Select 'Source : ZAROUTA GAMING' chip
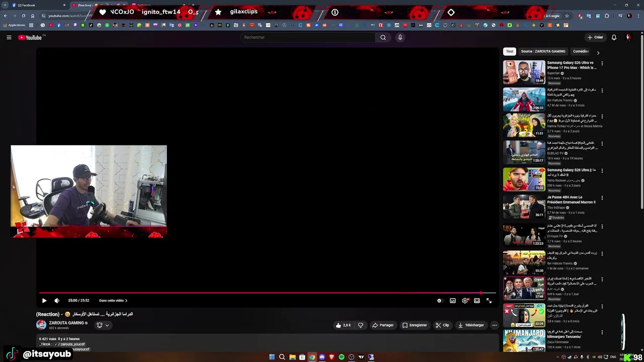The height and width of the screenshot is (362, 644). (x=543, y=51)
